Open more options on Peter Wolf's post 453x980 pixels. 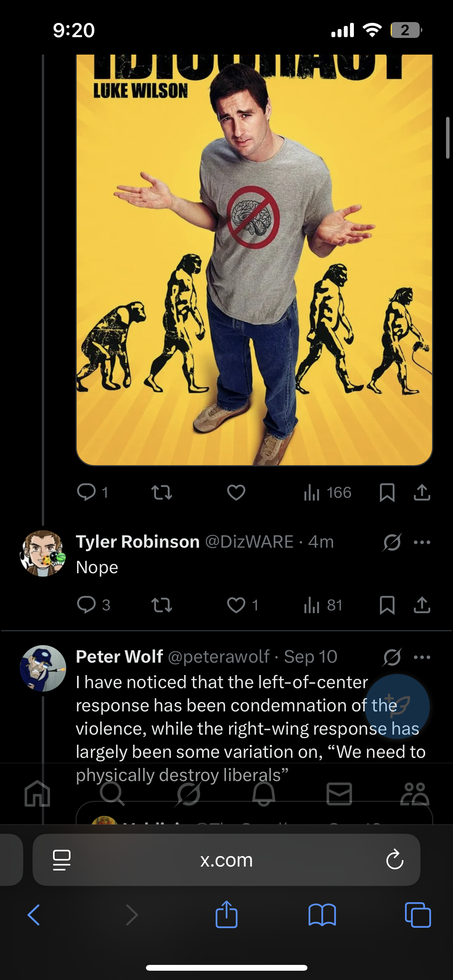click(422, 657)
